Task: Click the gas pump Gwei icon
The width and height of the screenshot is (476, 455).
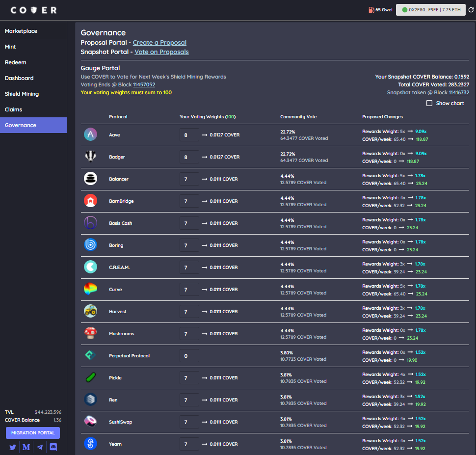Action: click(371, 10)
